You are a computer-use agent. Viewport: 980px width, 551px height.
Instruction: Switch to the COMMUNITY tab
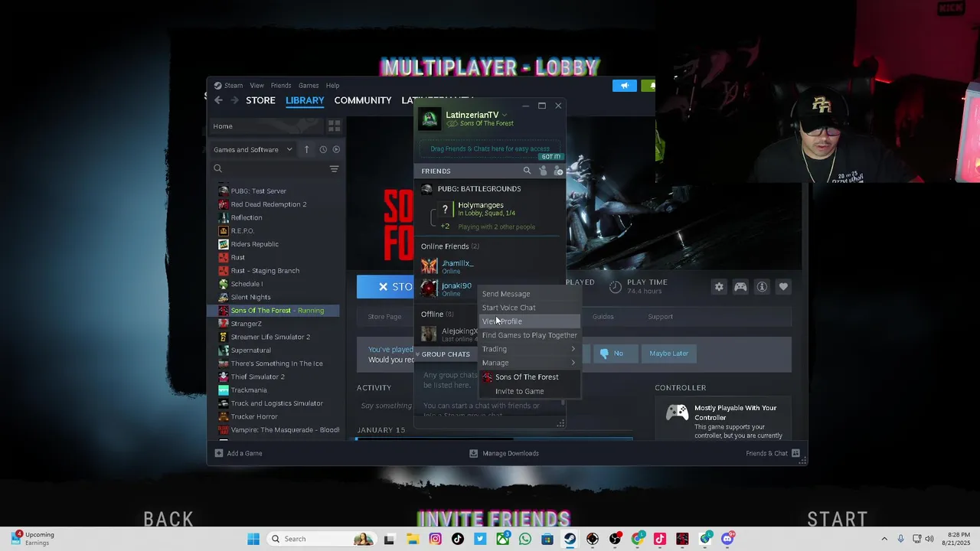coord(363,100)
